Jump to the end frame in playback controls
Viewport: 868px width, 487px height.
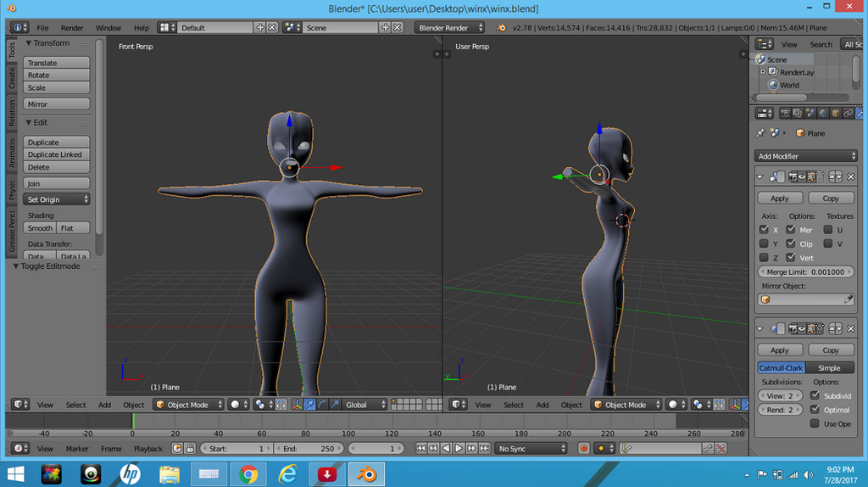coord(484,449)
